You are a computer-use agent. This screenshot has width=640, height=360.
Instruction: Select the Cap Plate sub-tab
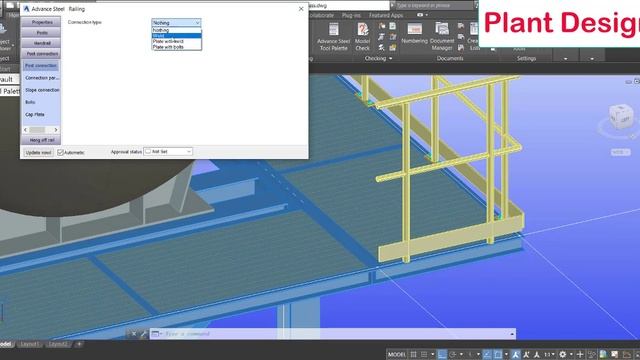pos(35,115)
